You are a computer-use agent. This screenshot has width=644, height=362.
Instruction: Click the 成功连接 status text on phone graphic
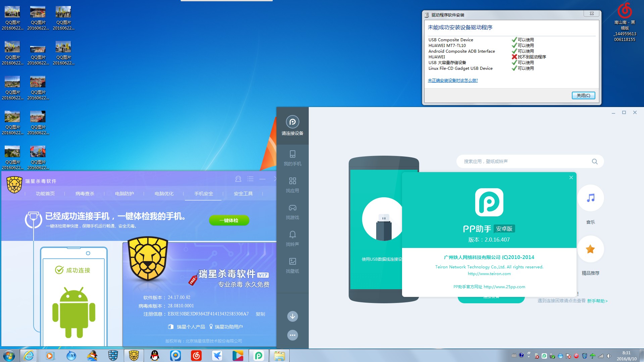tap(78, 270)
